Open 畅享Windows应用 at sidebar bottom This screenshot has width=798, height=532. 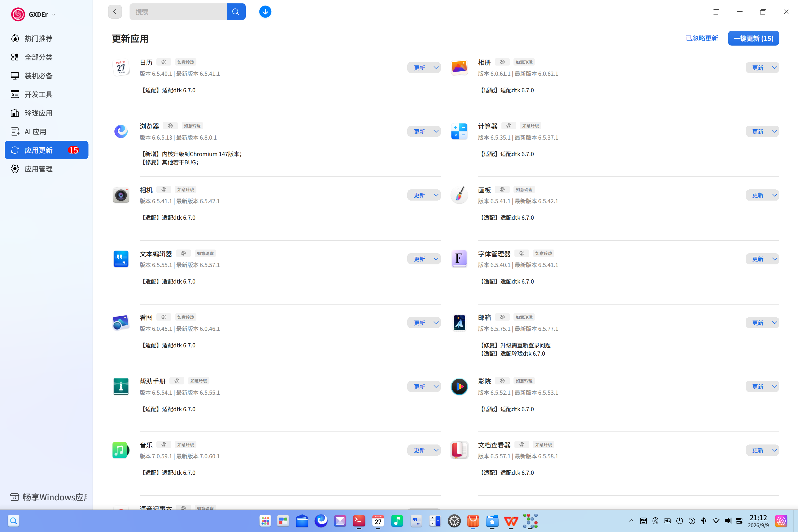click(48, 497)
